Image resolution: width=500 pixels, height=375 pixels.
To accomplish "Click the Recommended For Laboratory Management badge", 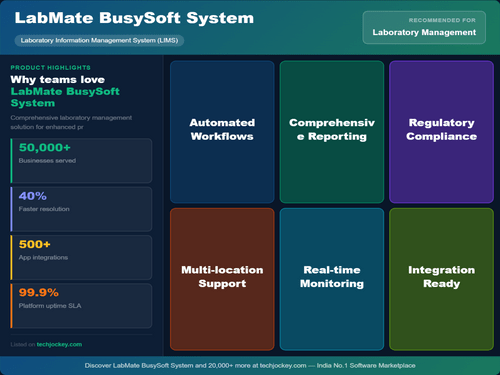I will [424, 27].
